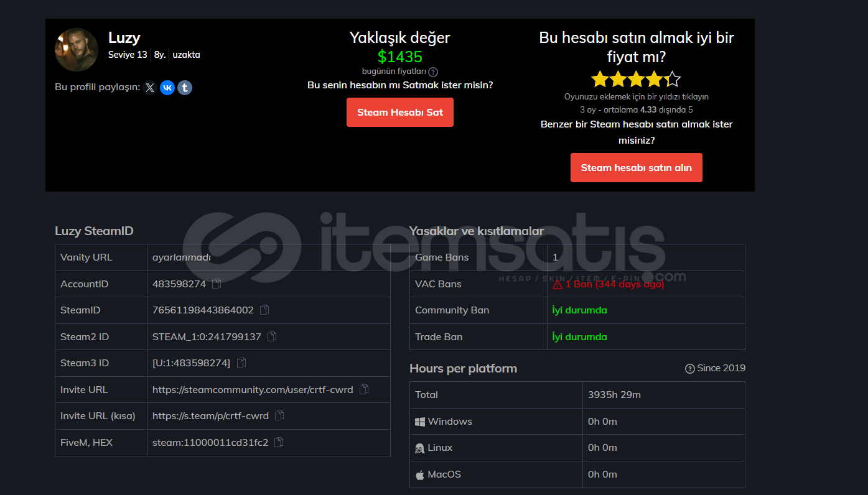Viewport: 868px width, 495px height.
Task: Click the Yaklaşık değer heading
Action: pos(400,37)
